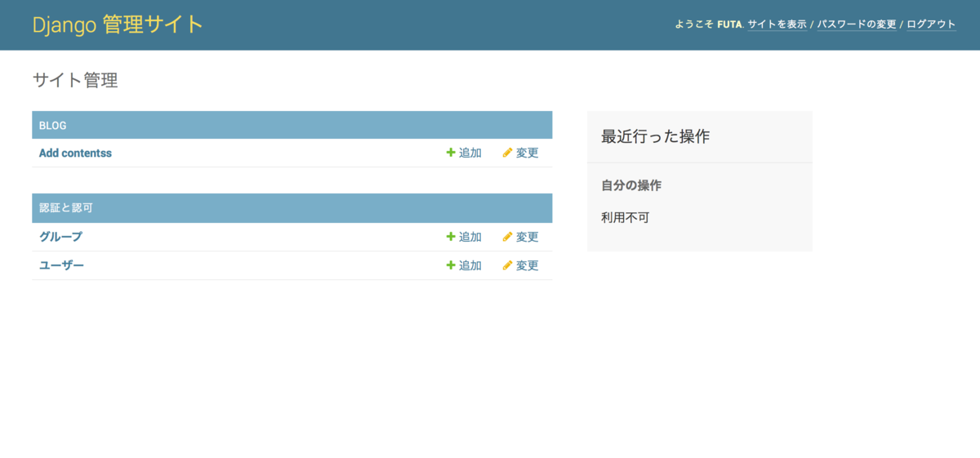Select the サイト管理 page heading

[x=75, y=80]
